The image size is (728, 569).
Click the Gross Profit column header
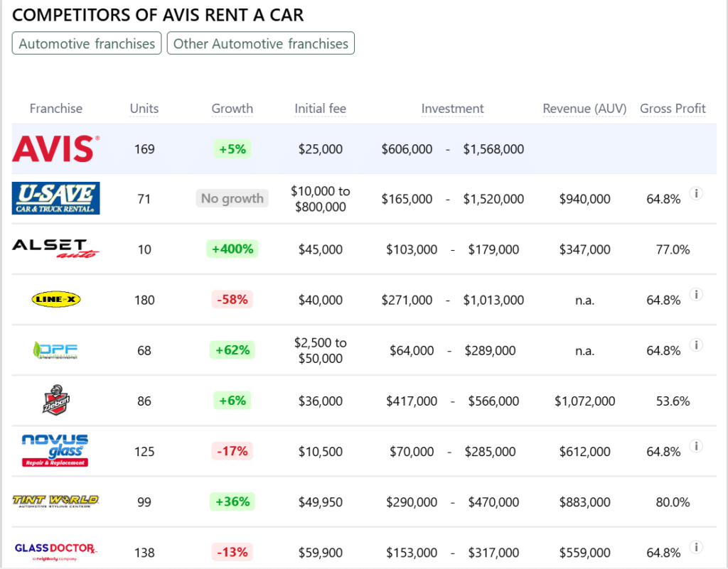[673, 109]
